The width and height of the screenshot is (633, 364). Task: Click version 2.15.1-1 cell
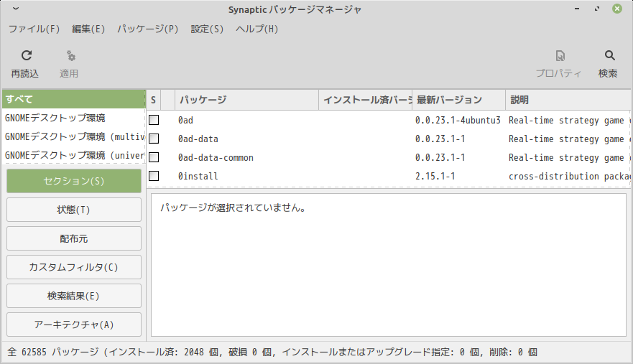tap(435, 177)
